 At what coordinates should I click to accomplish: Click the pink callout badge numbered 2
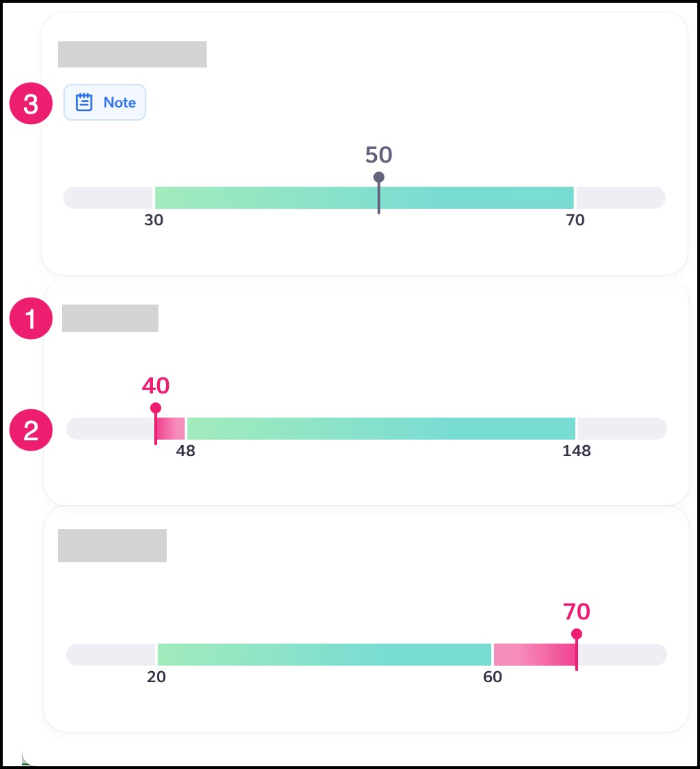[31, 430]
